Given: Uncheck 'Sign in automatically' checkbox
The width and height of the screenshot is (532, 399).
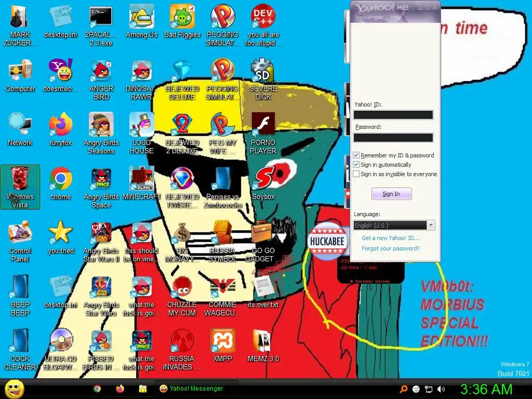Looking at the screenshot, I should pos(356,165).
